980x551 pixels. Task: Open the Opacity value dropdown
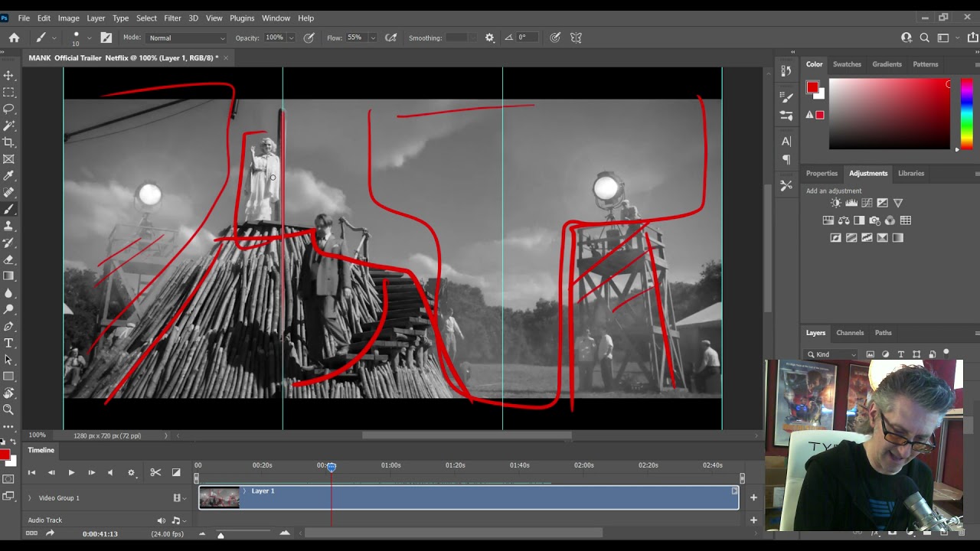coord(291,37)
